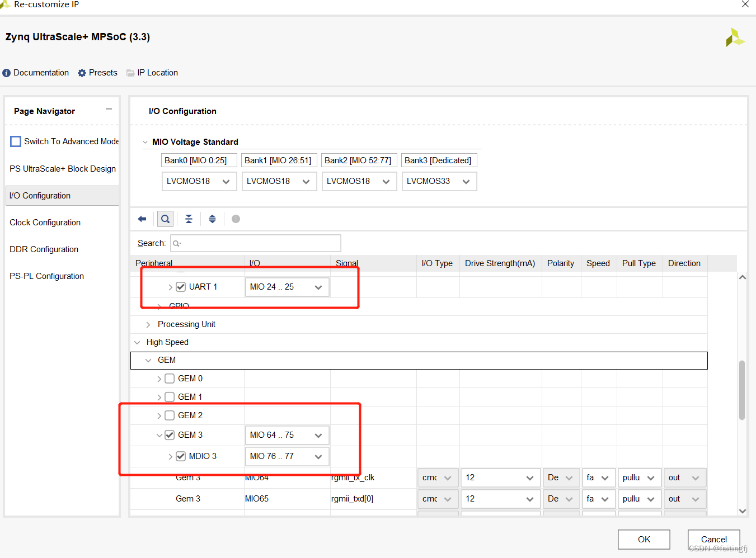Click the Direction column header
The height and width of the screenshot is (558, 756).
(x=685, y=263)
